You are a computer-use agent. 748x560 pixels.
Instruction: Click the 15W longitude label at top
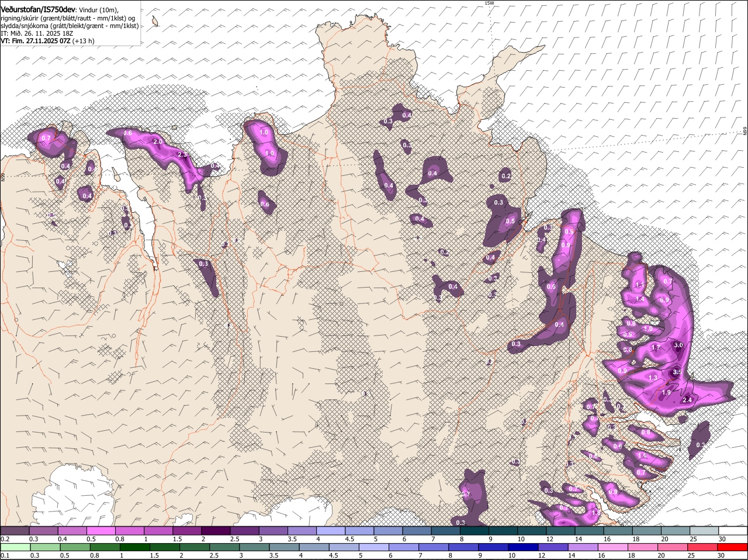(489, 3)
